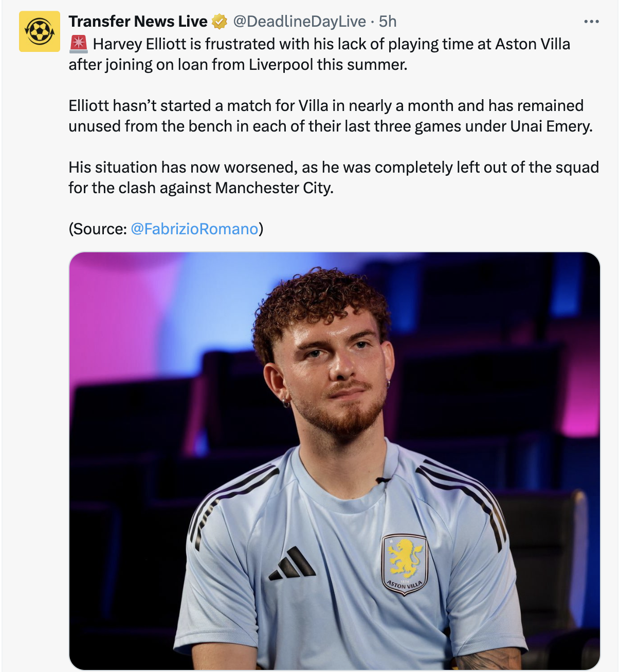Open the Transfer News Live profile avatar

coord(39,31)
